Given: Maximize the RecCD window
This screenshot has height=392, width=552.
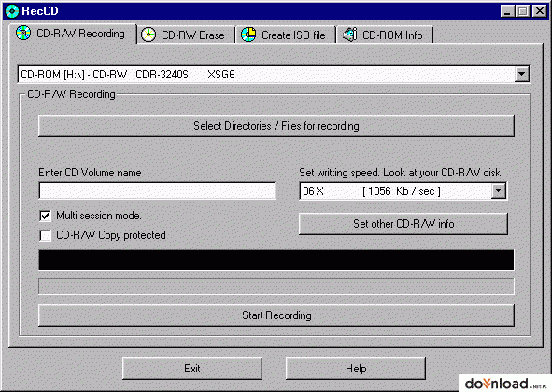Looking at the screenshot, I should click(523, 11).
